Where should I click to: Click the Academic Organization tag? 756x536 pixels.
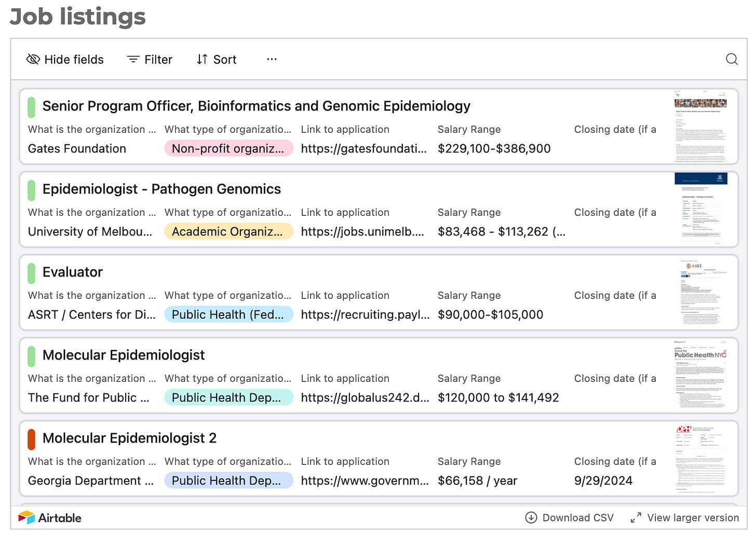pos(228,232)
